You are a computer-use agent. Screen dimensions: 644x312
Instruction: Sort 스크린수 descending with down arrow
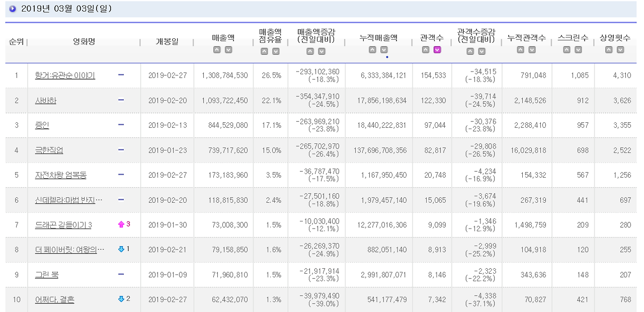(578, 50)
